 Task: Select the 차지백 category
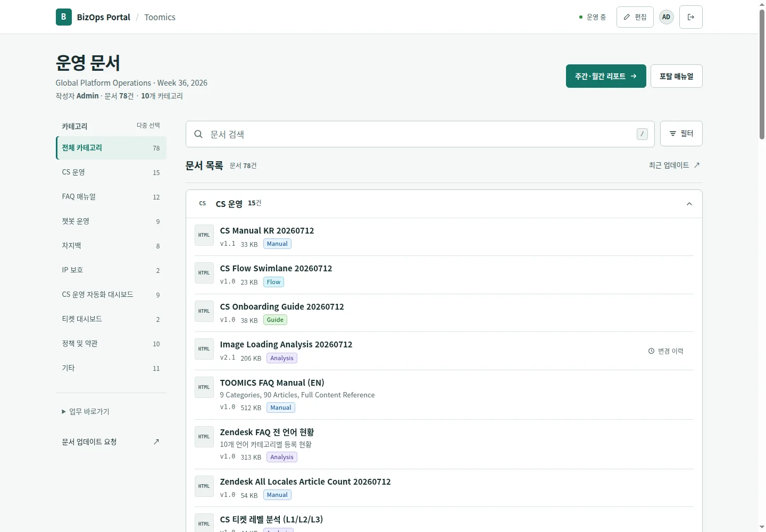click(111, 246)
